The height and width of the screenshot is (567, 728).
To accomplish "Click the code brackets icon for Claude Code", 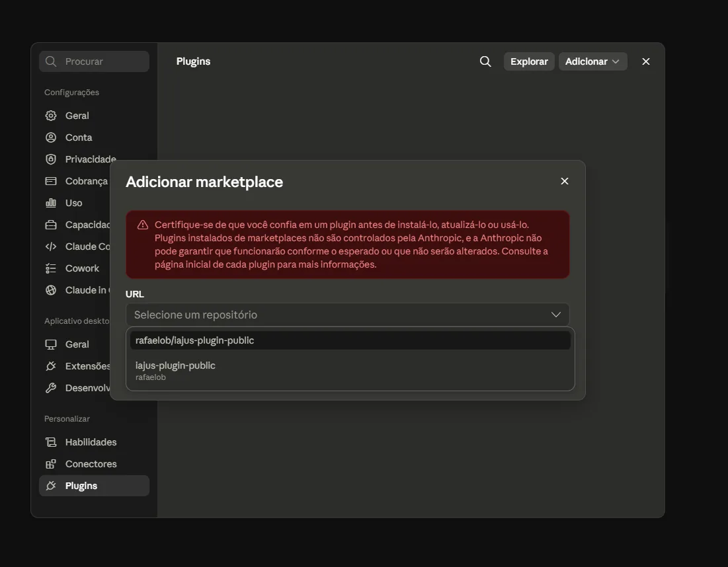I will (51, 246).
